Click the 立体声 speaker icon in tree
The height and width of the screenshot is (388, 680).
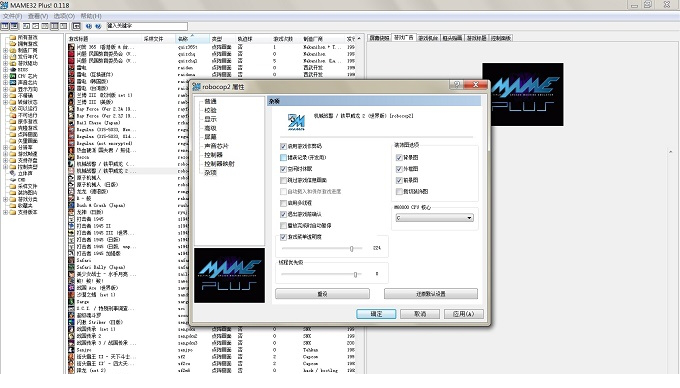click(13, 173)
